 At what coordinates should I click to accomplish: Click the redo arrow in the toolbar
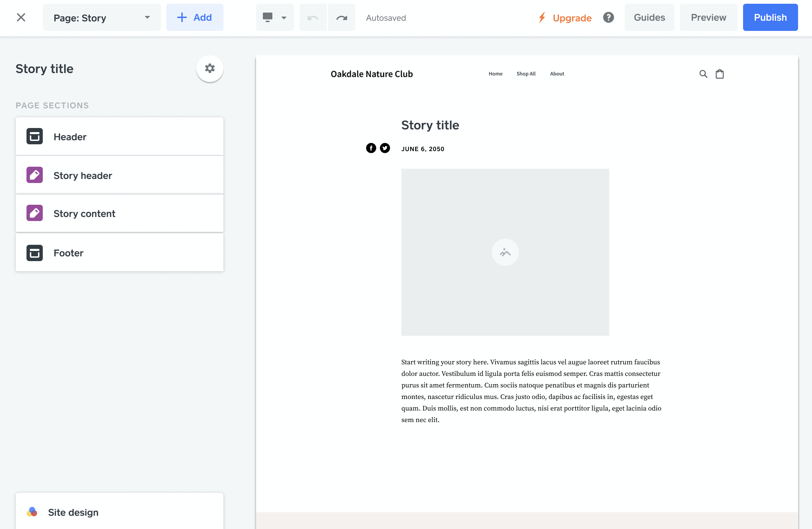[x=341, y=17]
